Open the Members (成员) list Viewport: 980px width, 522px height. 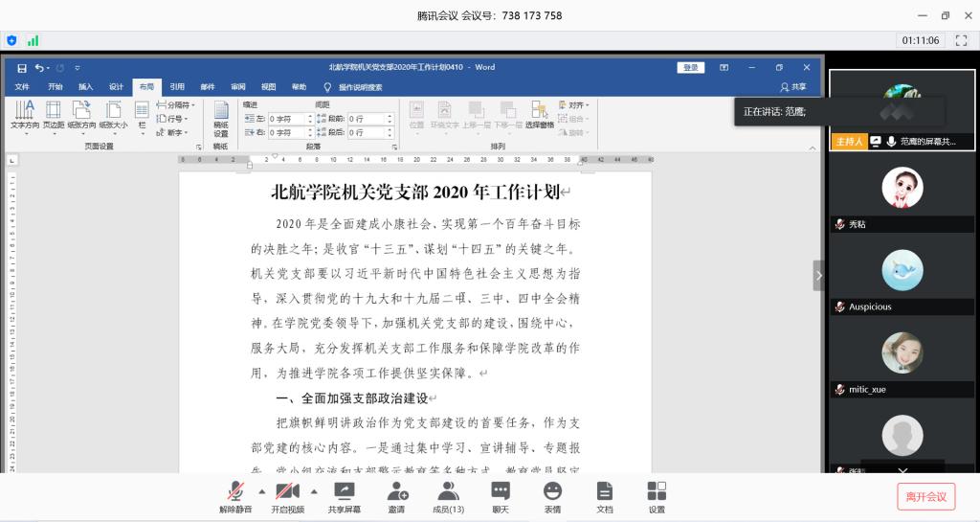448,492
